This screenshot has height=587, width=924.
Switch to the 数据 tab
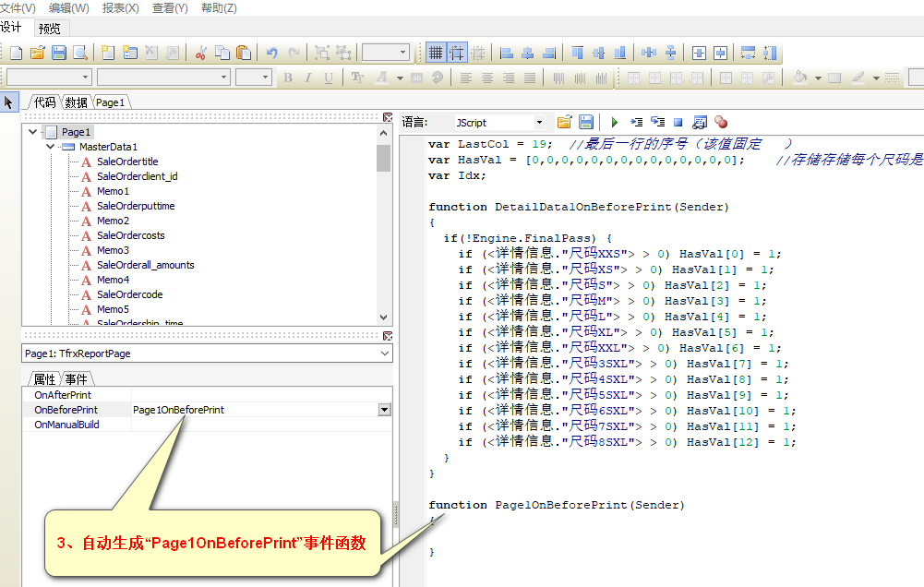pyautogui.click(x=76, y=102)
